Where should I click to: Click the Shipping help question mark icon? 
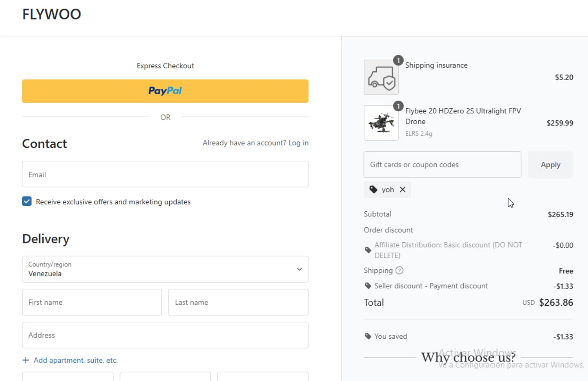tap(399, 270)
